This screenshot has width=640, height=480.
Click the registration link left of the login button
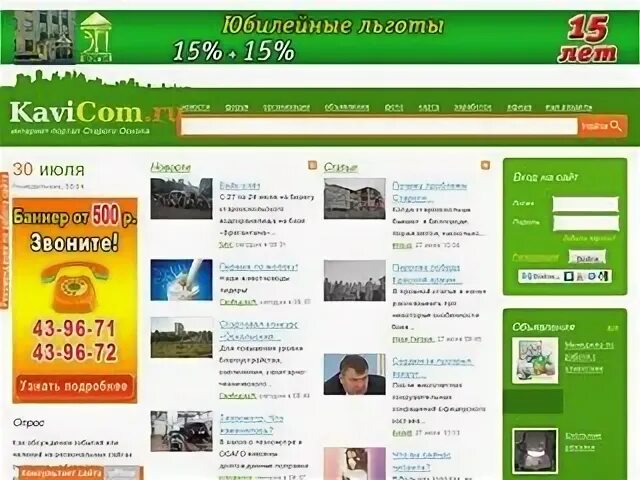[535, 257]
